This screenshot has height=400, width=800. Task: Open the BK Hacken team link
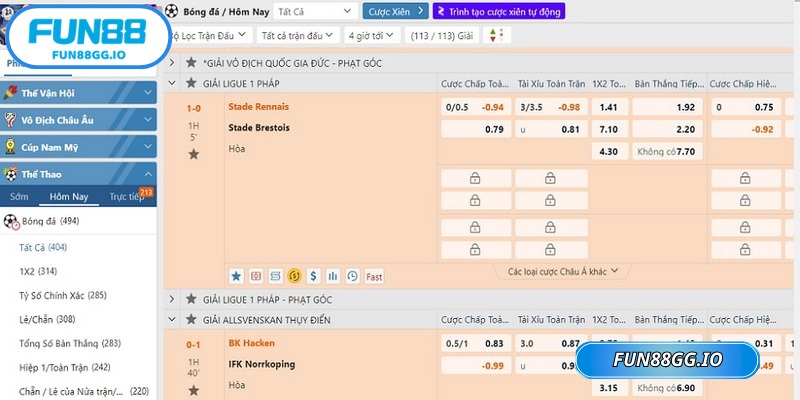coord(252,343)
